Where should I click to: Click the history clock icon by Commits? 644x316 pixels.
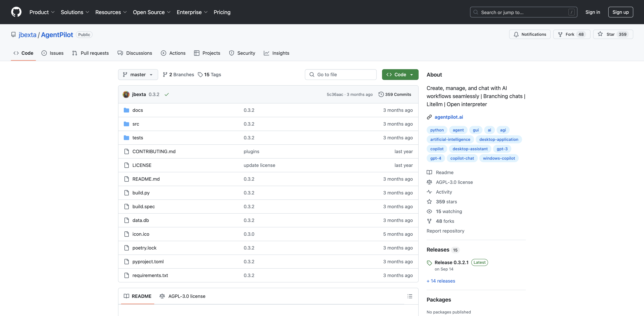tap(381, 94)
